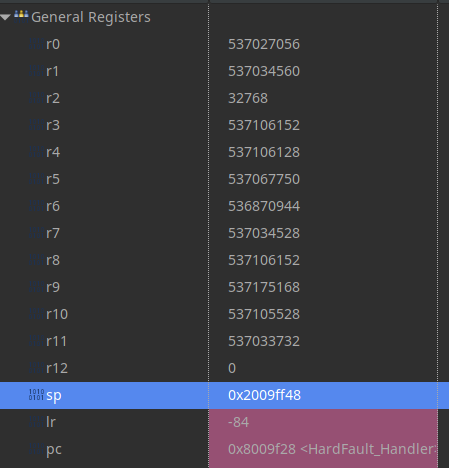Click the r8 register icon
The height and width of the screenshot is (468, 449).
(36, 260)
